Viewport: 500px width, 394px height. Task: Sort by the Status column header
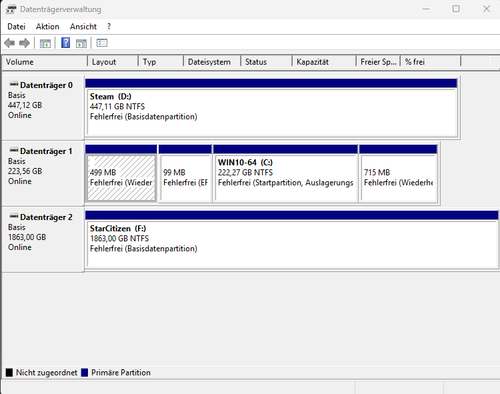pos(266,62)
